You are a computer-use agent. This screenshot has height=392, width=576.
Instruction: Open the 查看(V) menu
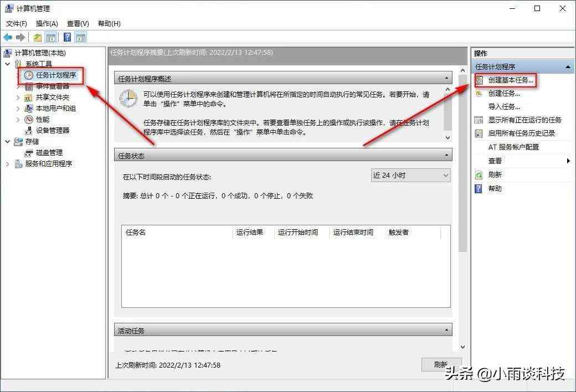78,23
